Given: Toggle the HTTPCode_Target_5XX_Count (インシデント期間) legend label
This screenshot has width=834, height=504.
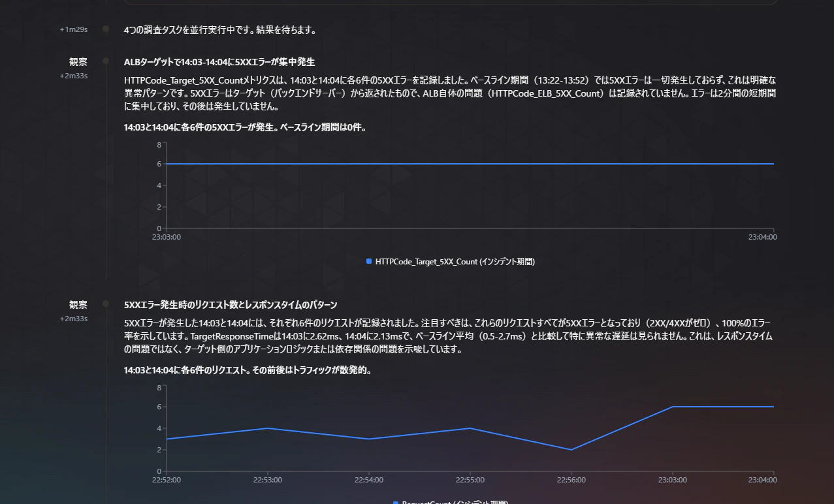Looking at the screenshot, I should [x=455, y=262].
